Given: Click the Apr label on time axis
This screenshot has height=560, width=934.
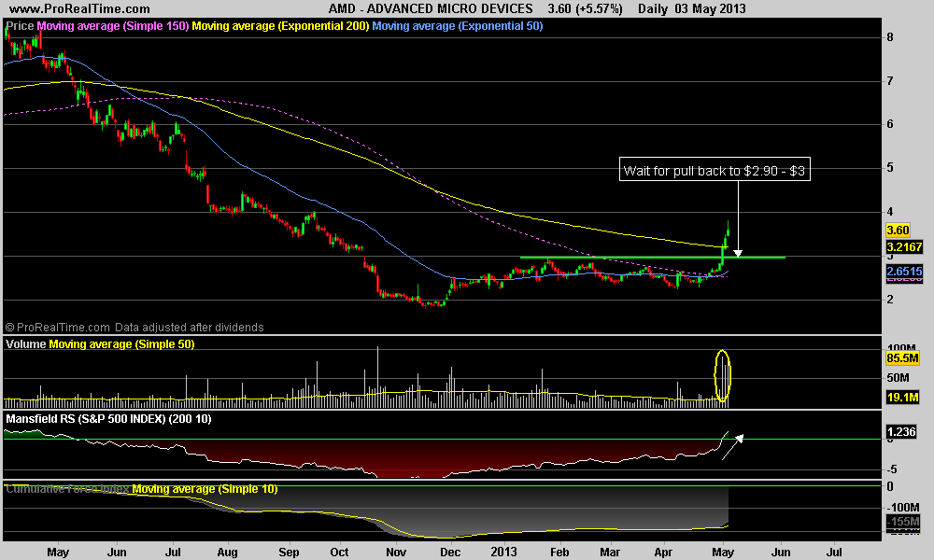Looking at the screenshot, I should coord(663,553).
